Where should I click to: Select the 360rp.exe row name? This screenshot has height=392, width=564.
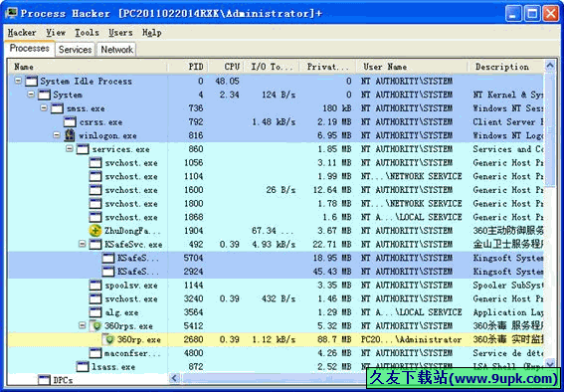[139, 340]
